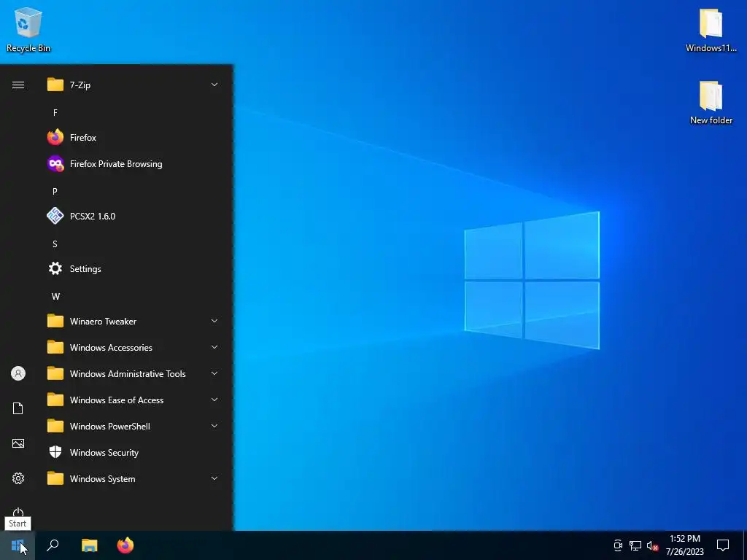This screenshot has width=747, height=560.
Task: Open Windows Security from app list
Action: pyautogui.click(x=134, y=452)
